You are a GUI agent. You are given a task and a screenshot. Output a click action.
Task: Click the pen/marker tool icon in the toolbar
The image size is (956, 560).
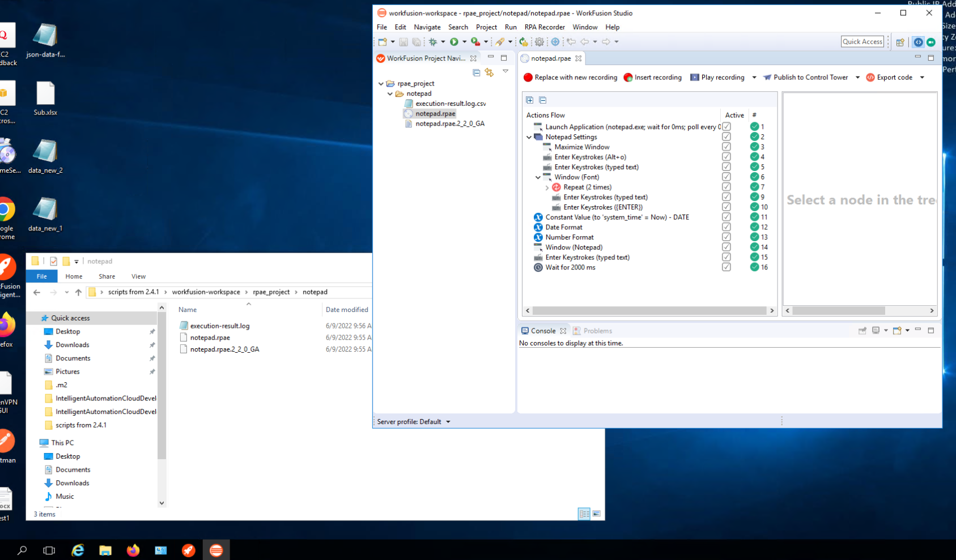500,42
